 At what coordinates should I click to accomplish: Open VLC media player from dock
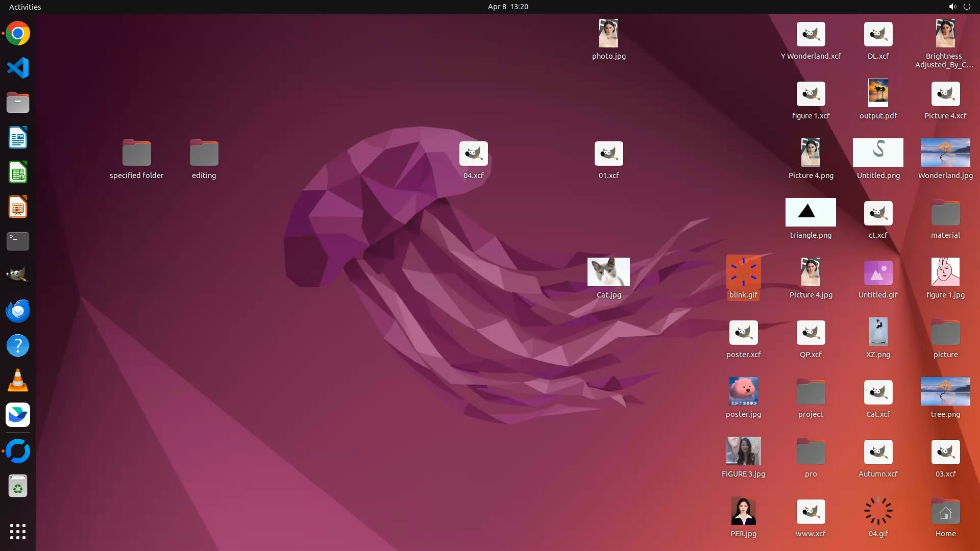[18, 380]
